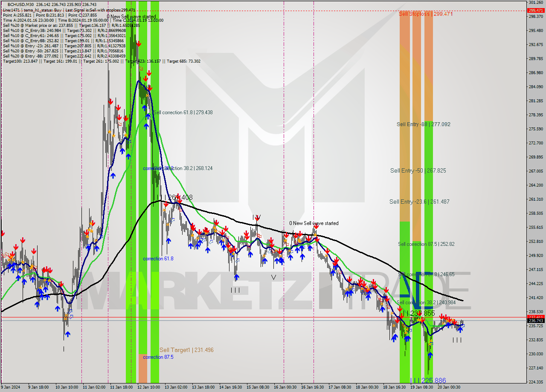Click the 'Sell correction 38.2 | 268.124' label
This screenshot has height=392, width=546.
click(183, 168)
